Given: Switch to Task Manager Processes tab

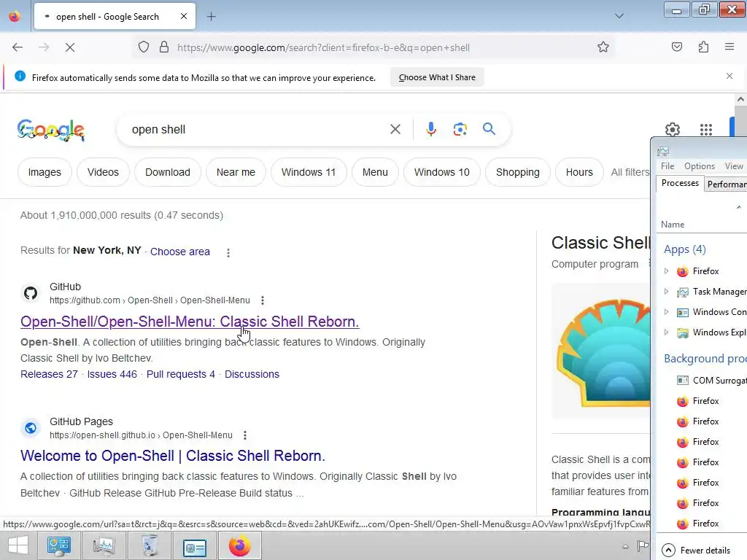Looking at the screenshot, I should coord(680,183).
